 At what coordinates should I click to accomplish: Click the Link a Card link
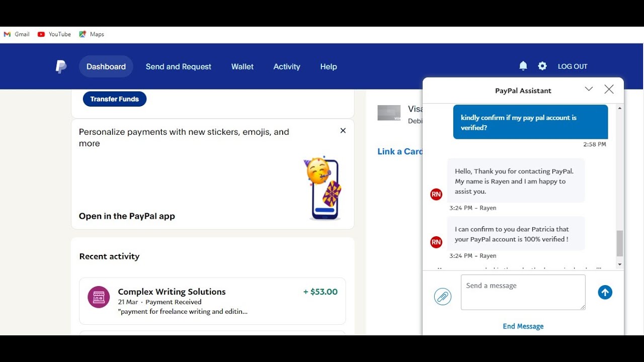tap(400, 151)
